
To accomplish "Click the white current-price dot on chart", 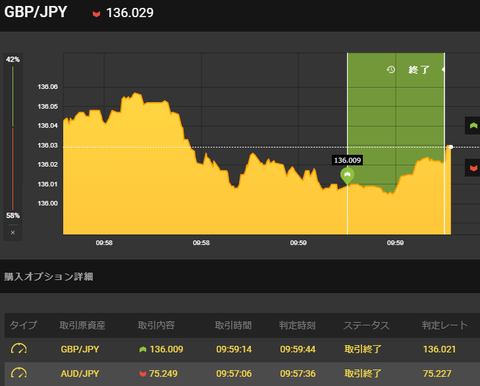I will [451, 147].
